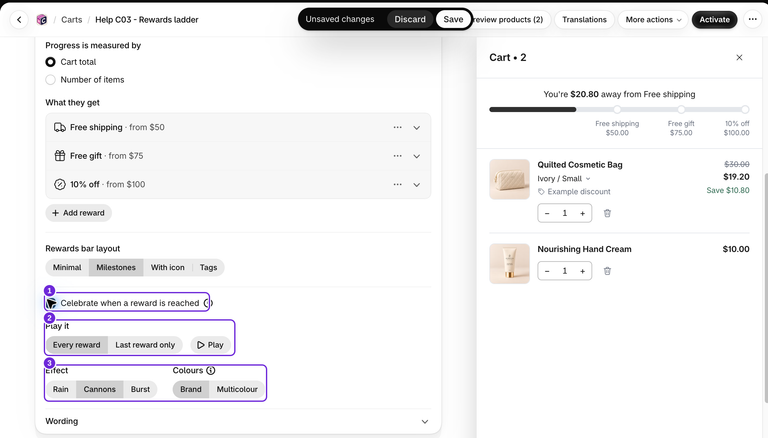Expand the Free shipping reward row
Screen dimensions: 768x438
click(x=417, y=127)
